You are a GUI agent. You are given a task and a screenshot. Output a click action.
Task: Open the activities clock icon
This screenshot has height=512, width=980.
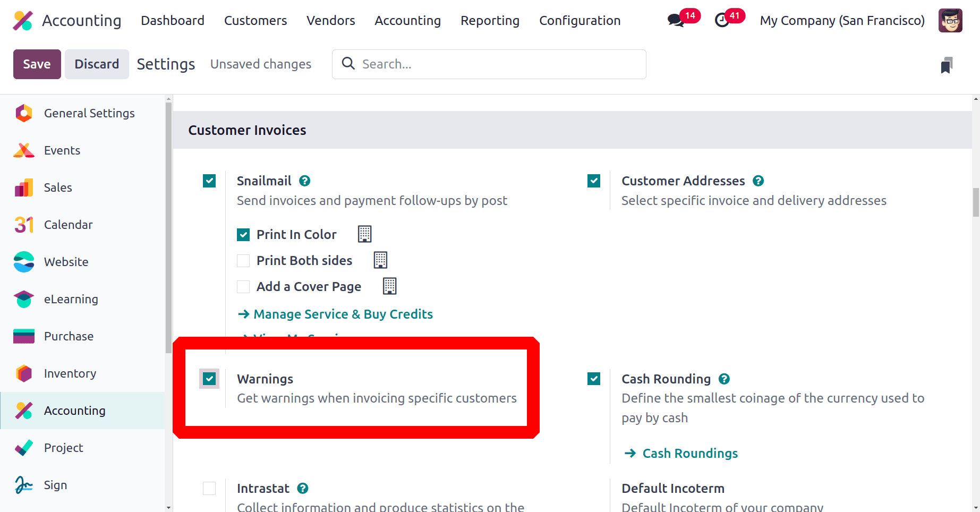pos(722,20)
